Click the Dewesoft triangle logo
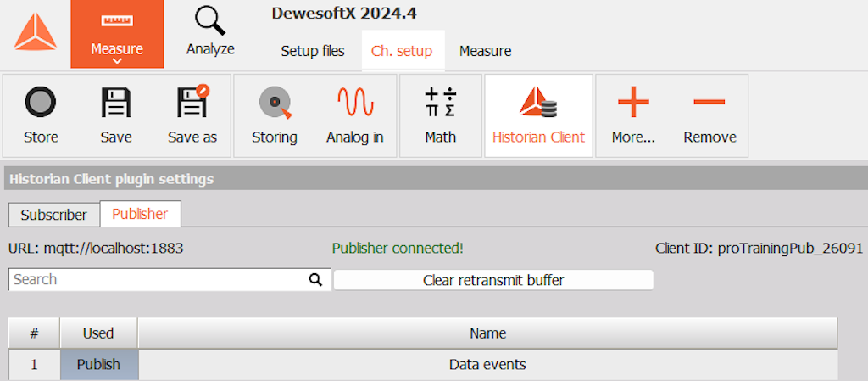 tap(36, 33)
